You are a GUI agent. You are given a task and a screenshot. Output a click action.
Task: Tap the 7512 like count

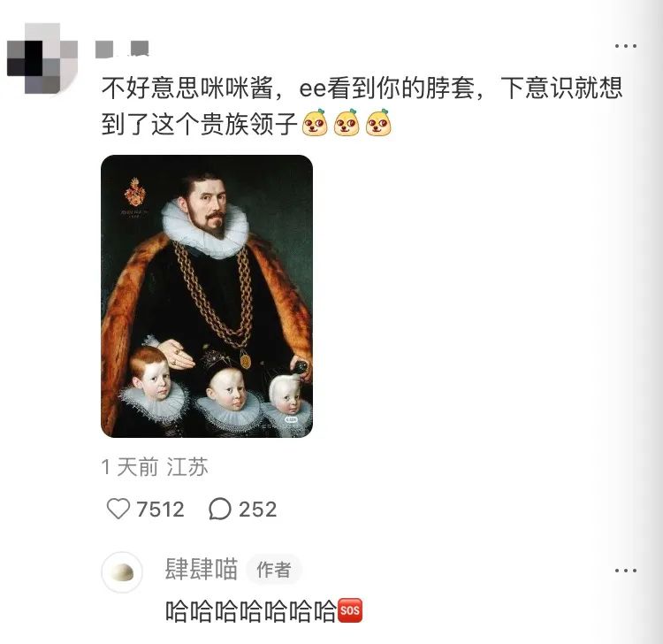(x=160, y=509)
